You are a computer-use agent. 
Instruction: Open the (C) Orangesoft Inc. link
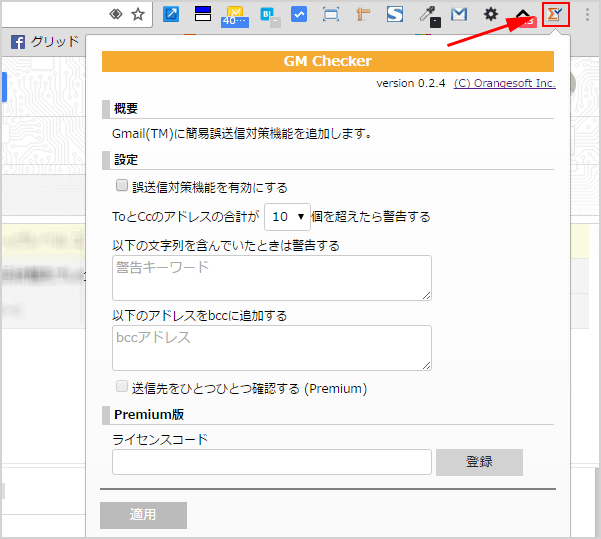(x=505, y=83)
